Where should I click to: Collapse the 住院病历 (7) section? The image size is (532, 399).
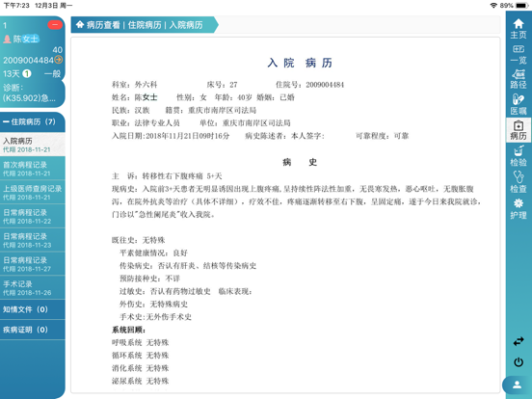33,121
